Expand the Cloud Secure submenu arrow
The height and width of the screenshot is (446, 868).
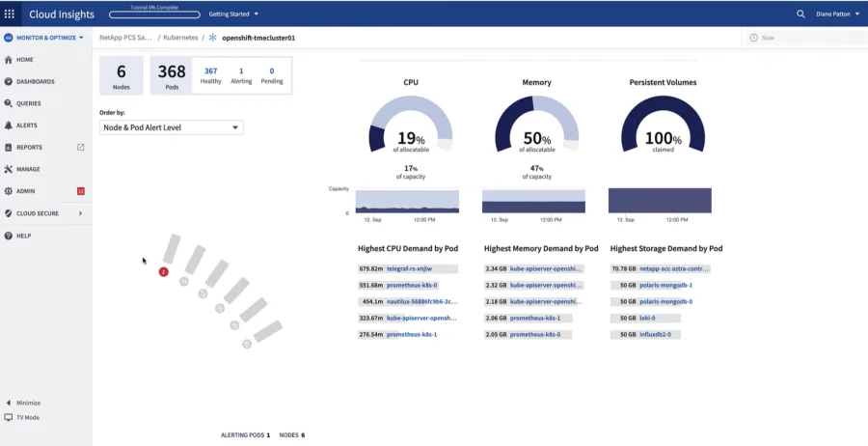click(81, 213)
